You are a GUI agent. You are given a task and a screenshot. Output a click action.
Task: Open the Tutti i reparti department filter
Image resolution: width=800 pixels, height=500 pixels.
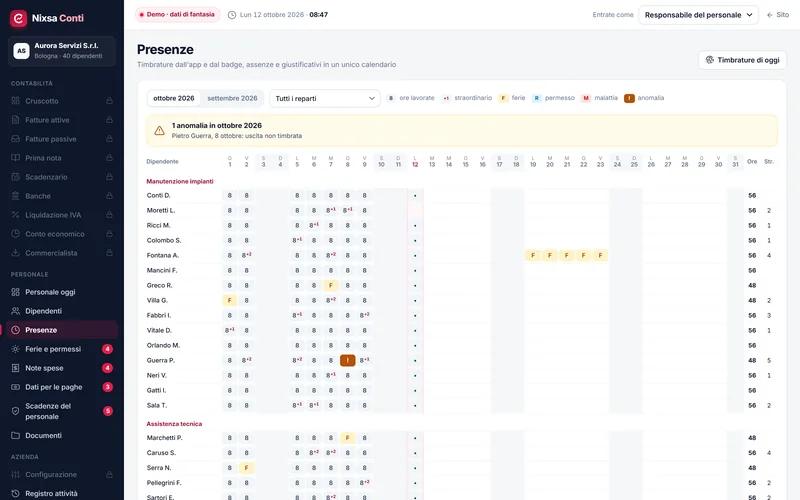(x=324, y=98)
